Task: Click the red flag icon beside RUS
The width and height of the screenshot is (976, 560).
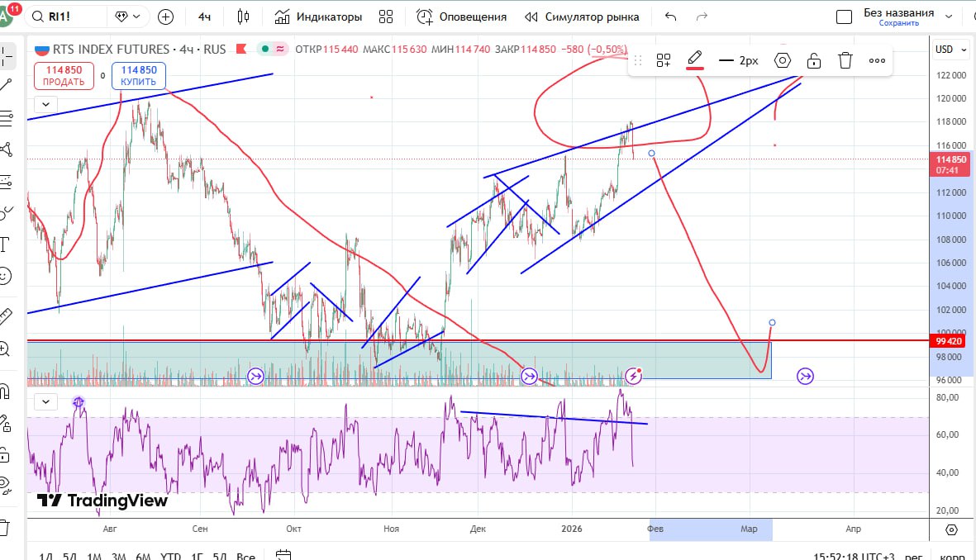Action: pyautogui.click(x=241, y=49)
